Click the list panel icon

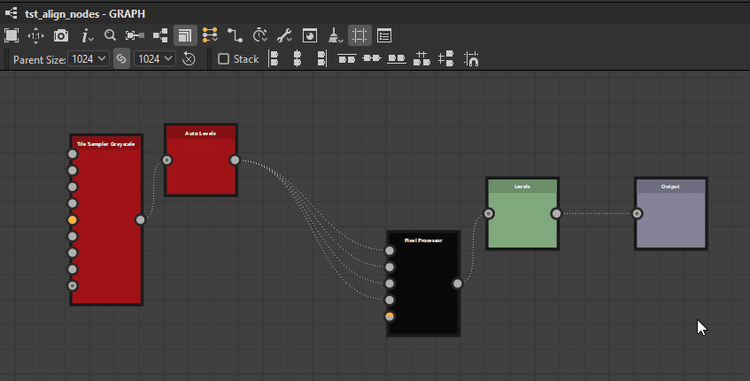click(384, 35)
